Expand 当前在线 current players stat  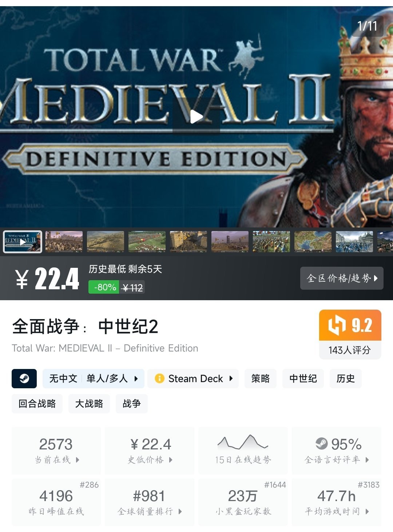pyautogui.click(x=56, y=450)
